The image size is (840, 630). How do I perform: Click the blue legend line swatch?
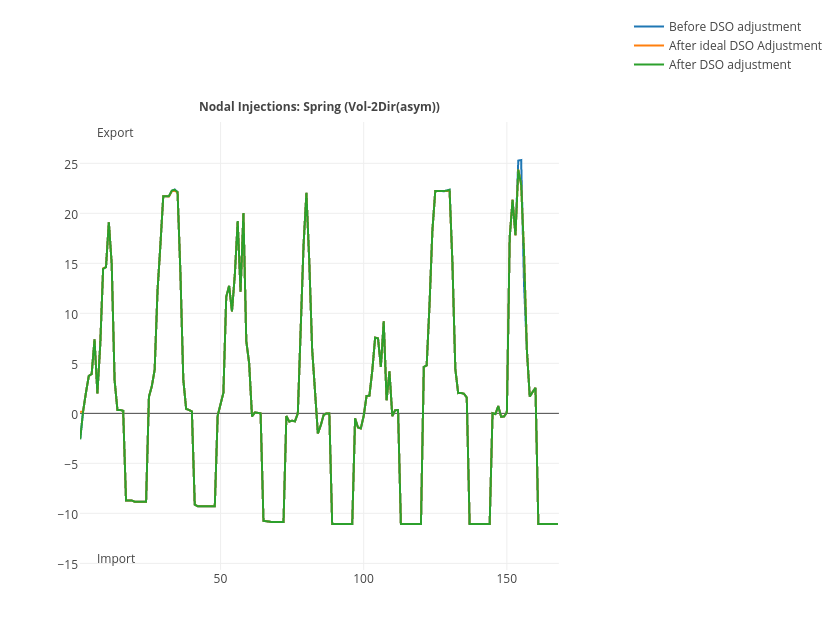648,27
